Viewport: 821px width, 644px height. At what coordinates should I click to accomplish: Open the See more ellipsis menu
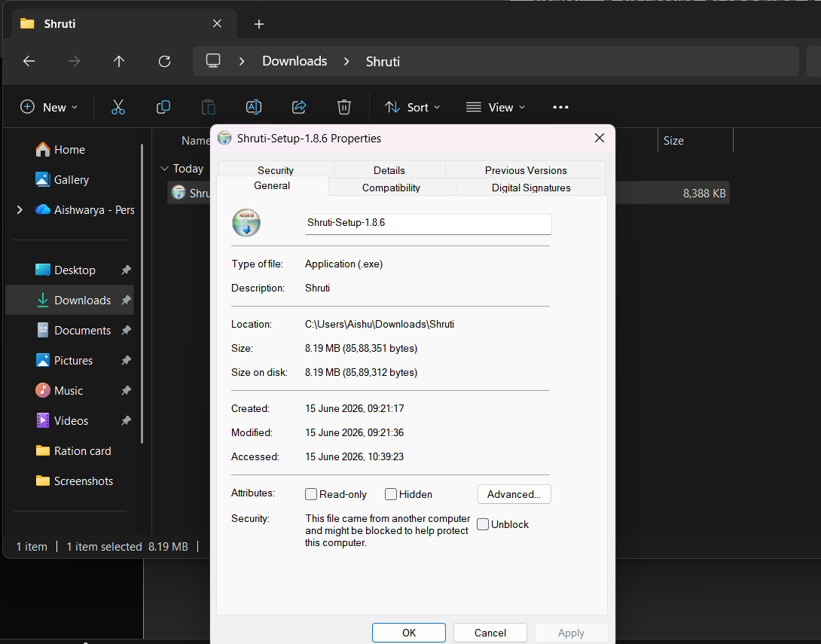pos(561,107)
